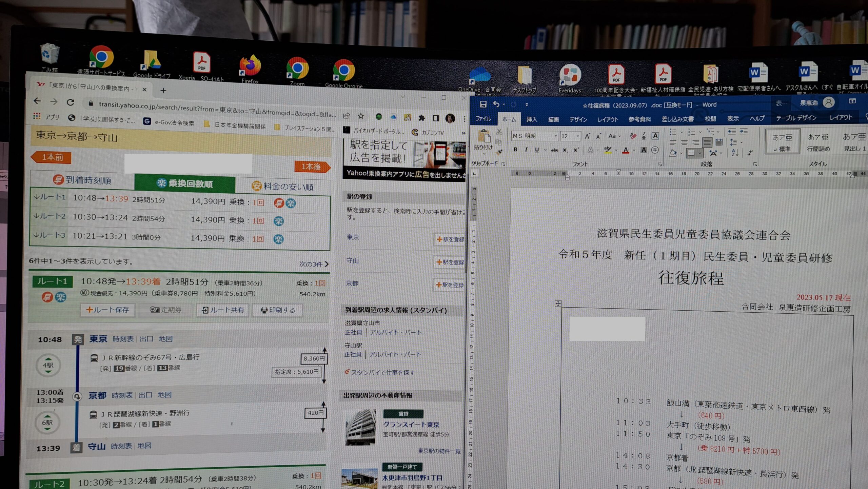Select the ルート2 10:30→13:24 summary row
This screenshot has width=868, height=489.
point(180,219)
